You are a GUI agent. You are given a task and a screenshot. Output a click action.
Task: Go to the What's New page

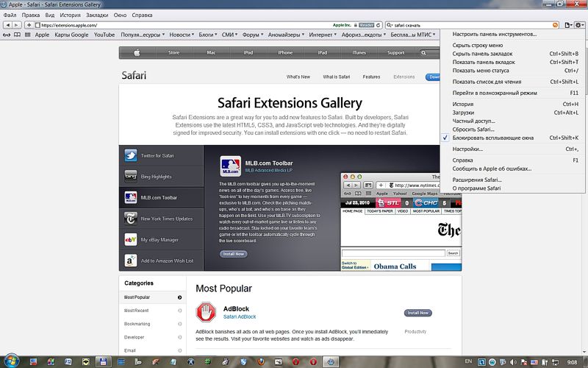[298, 77]
